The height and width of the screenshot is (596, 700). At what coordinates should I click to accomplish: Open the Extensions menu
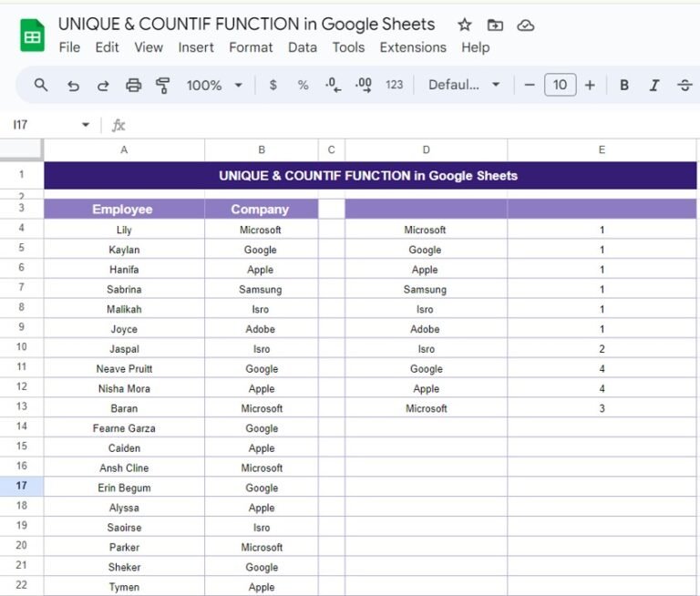click(x=413, y=47)
